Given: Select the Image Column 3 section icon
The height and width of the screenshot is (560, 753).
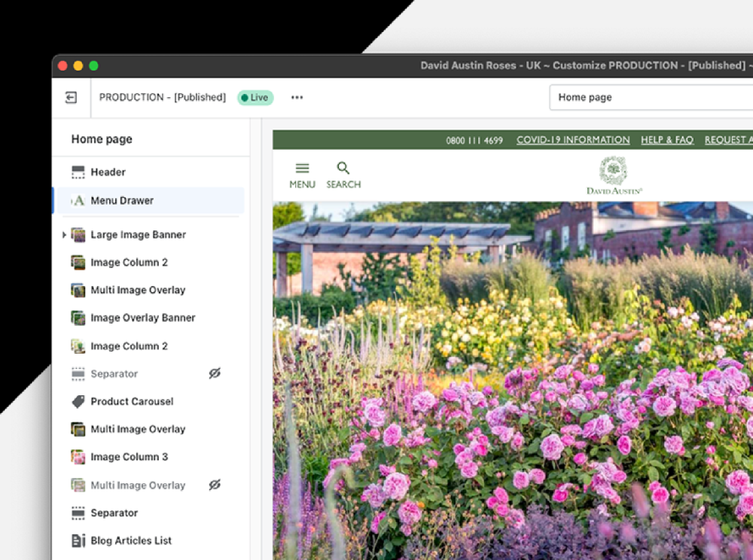Looking at the screenshot, I should tap(78, 457).
